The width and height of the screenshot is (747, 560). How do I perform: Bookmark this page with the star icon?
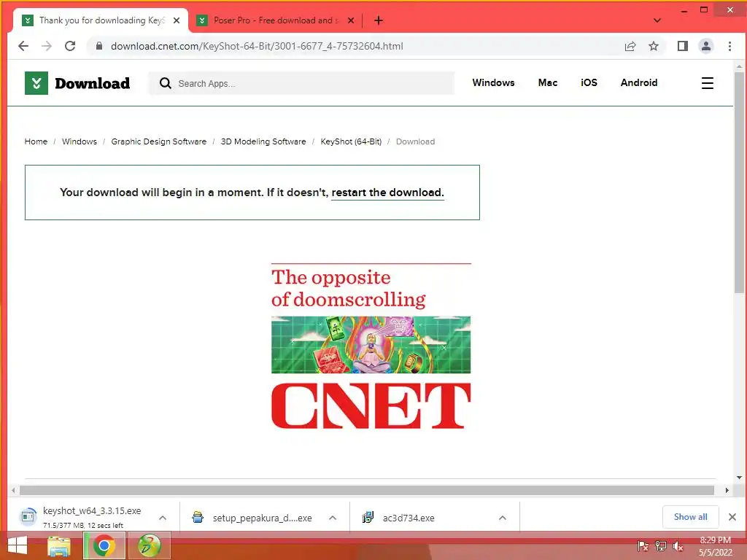tap(654, 46)
